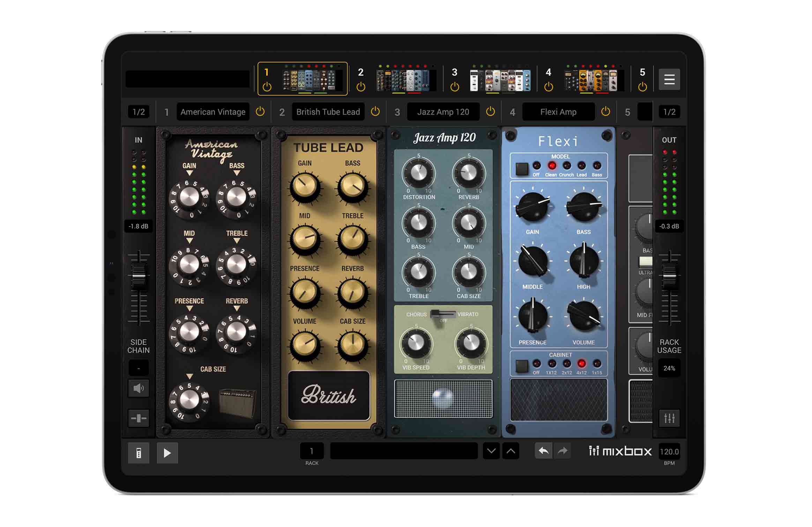Viewport: 812px width, 527px height.
Task: Click the Chorus/Vibrato slide switch
Action: (442, 314)
